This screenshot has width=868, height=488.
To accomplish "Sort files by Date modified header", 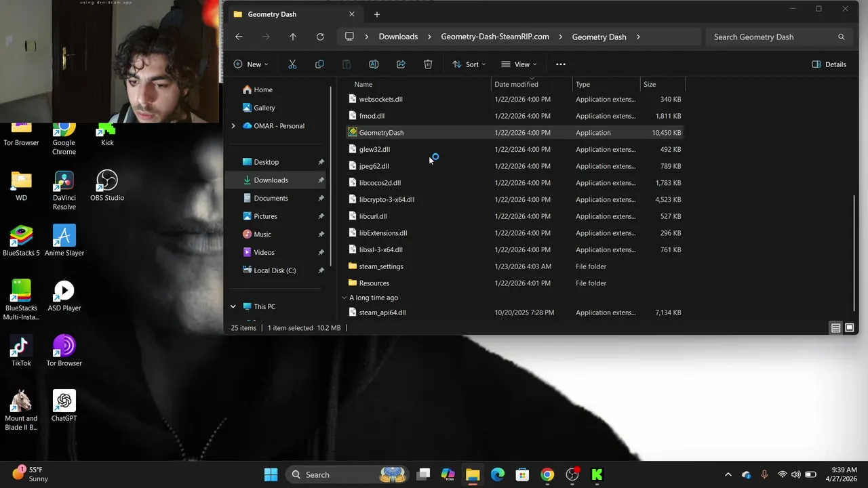I will coord(532,84).
